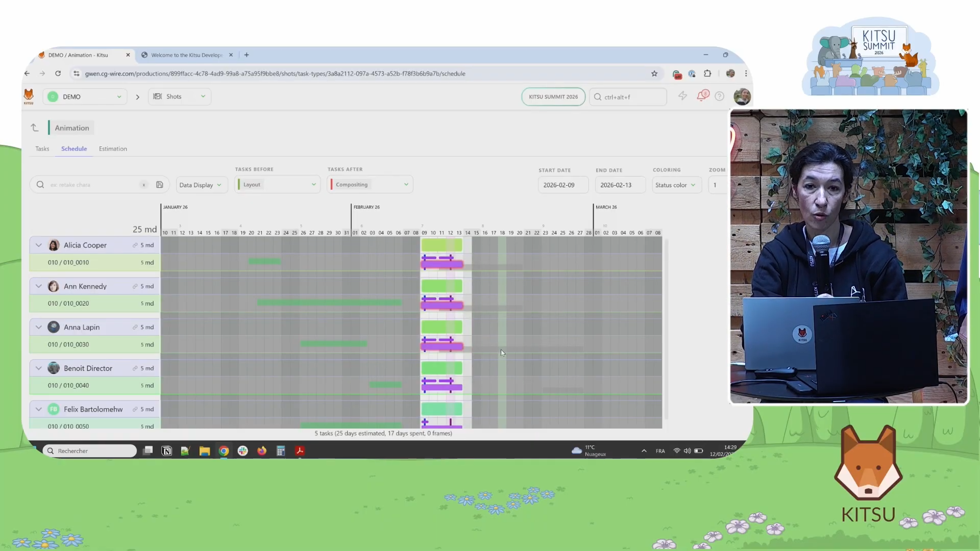The height and width of the screenshot is (551, 980).
Task: Click the Start Date field
Action: coord(562,185)
